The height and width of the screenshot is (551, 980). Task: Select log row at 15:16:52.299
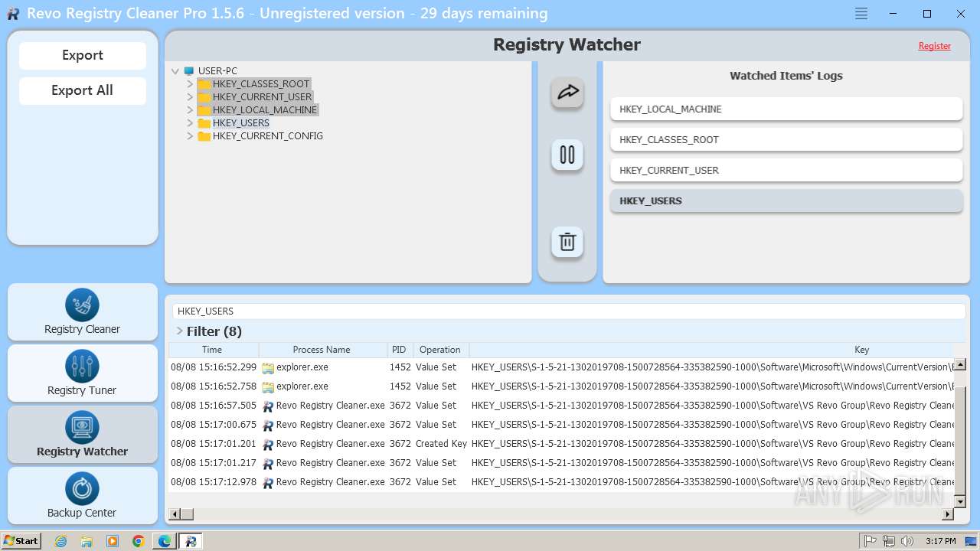point(562,367)
